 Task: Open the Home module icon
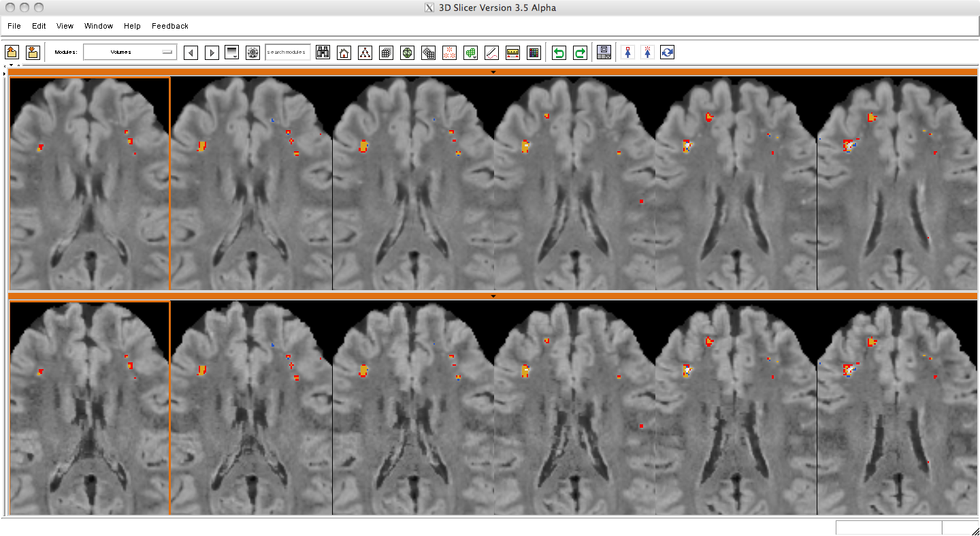[x=344, y=52]
